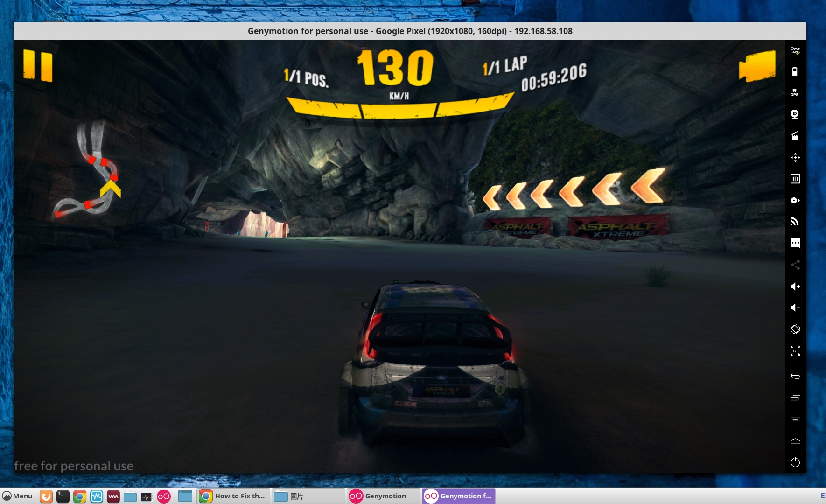Switch camera view using the camera icon
This screenshot has height=504, width=826.
pos(756,67)
